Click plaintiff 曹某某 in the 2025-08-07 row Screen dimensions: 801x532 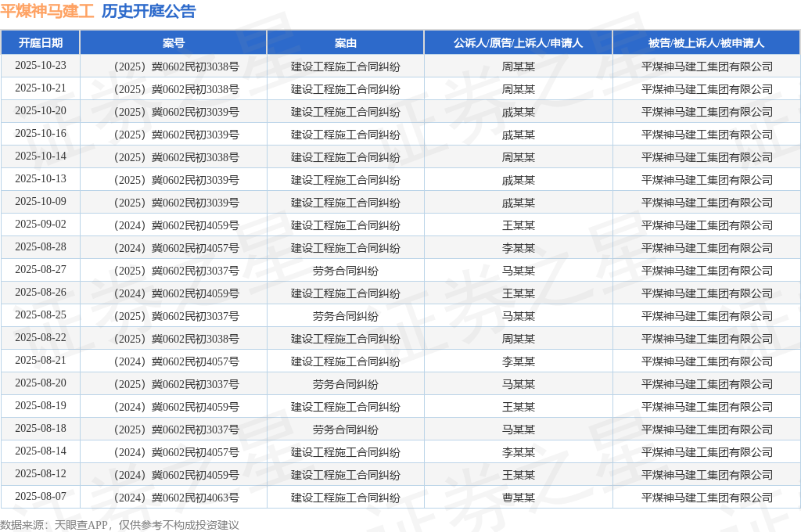click(518, 498)
